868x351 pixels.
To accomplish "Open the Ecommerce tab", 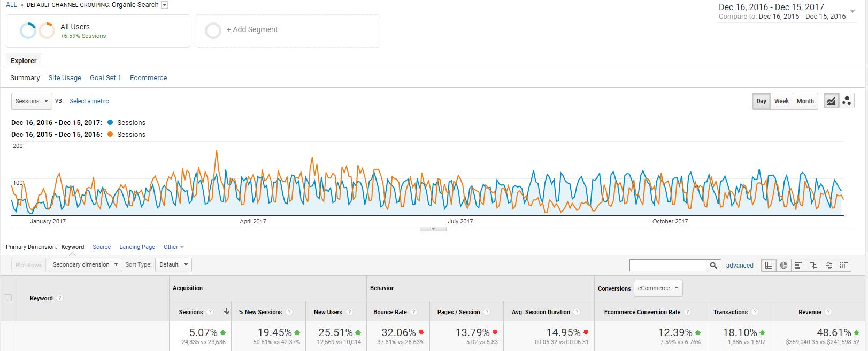I will pos(148,77).
